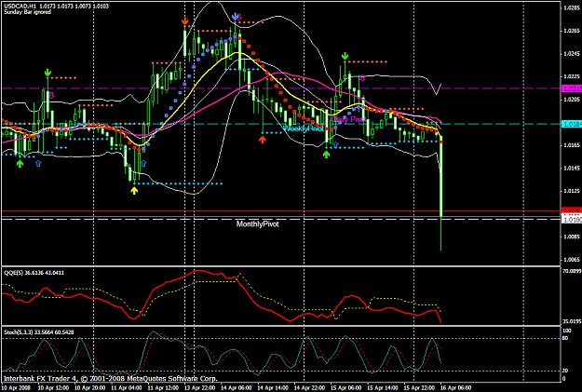The image size is (582, 392).
Task: Click the 1.0245 price axis label
Action: (x=572, y=53)
